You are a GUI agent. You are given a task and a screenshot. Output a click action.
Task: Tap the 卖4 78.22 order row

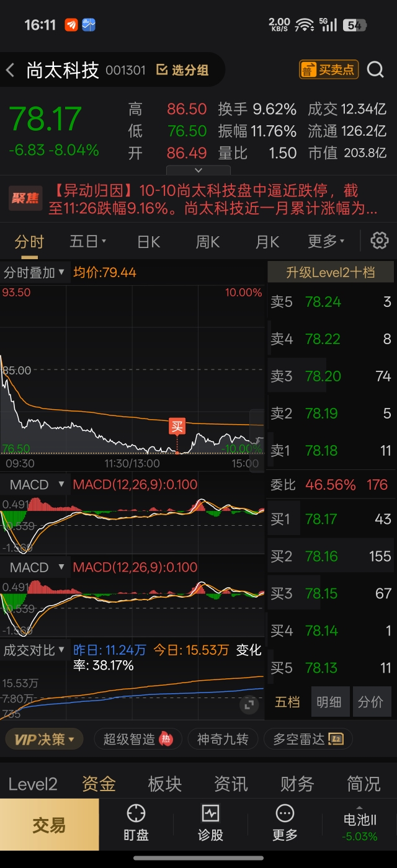point(331,339)
